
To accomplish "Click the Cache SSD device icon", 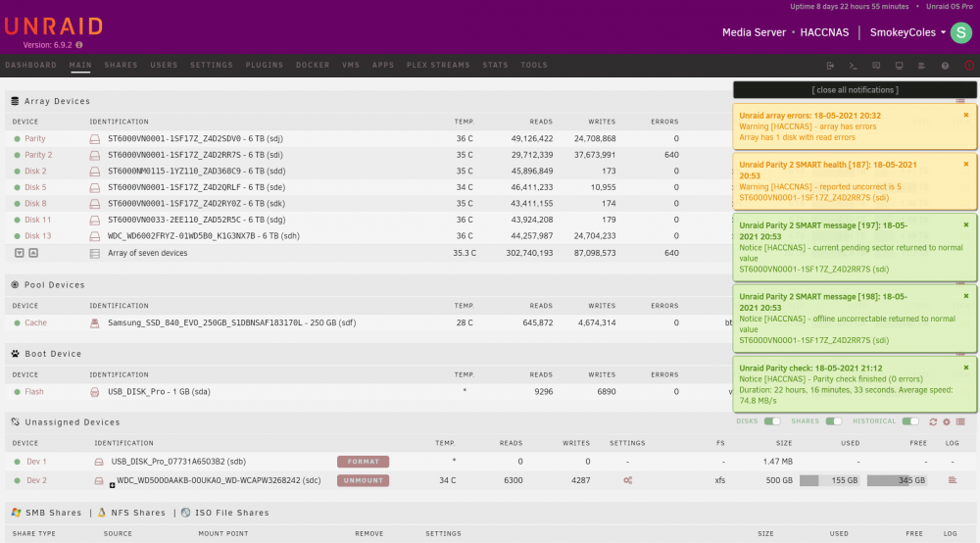I will tap(94, 323).
